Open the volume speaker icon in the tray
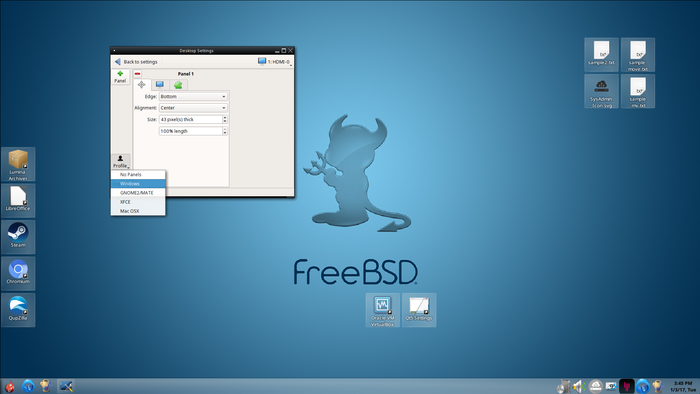 coord(579,386)
